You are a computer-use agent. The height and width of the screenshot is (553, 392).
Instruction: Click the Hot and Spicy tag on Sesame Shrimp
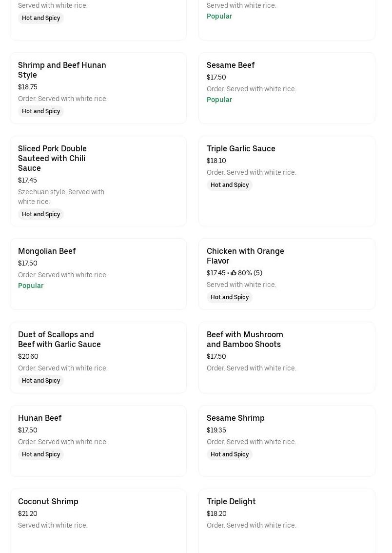230,454
